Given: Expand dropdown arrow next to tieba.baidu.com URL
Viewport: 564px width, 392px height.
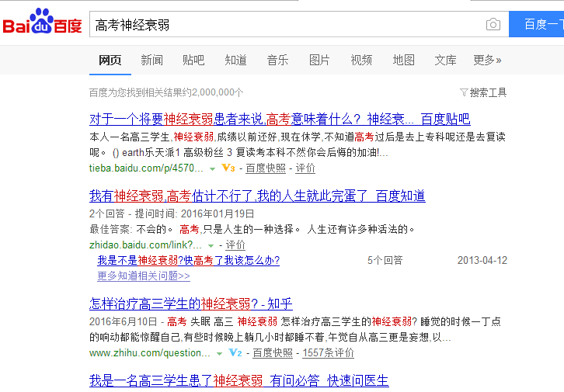Looking at the screenshot, I should (x=213, y=169).
